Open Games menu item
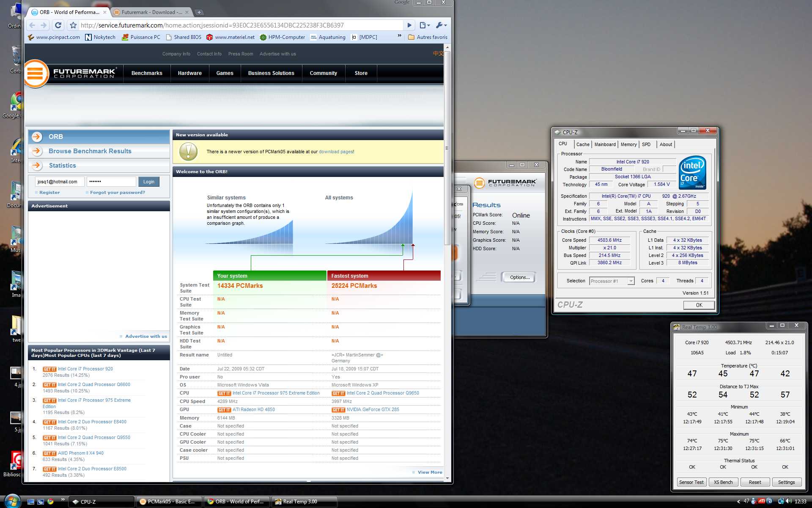The height and width of the screenshot is (508, 812). (x=225, y=73)
